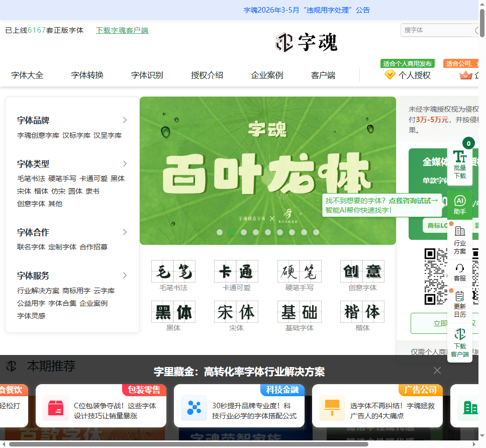
Task: Select the seventh banner carousel dot
Action: (292, 232)
